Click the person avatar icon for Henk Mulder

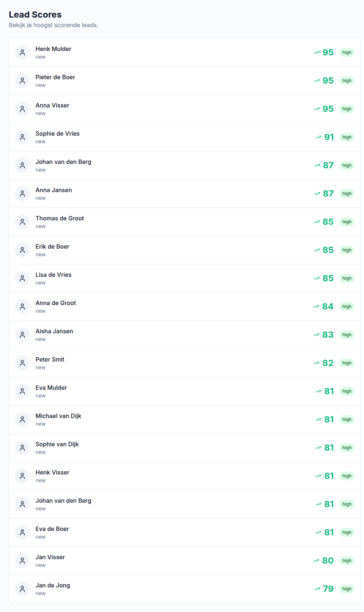(22, 52)
